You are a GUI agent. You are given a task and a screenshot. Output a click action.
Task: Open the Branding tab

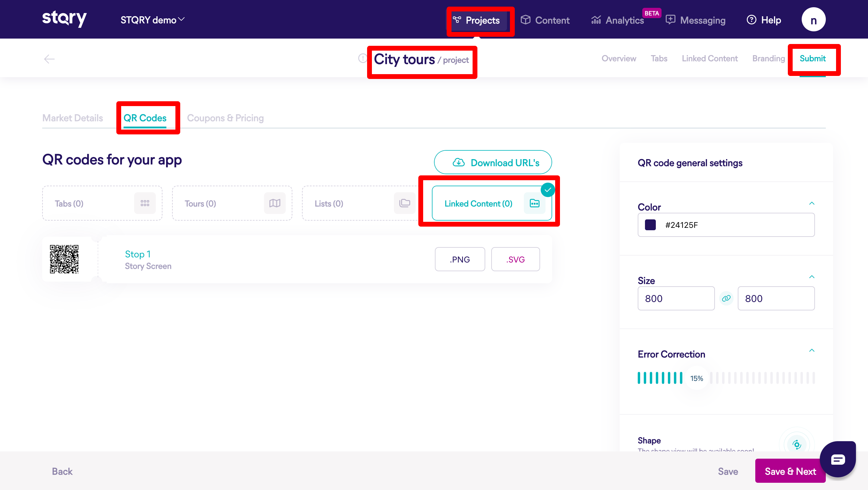click(x=768, y=58)
